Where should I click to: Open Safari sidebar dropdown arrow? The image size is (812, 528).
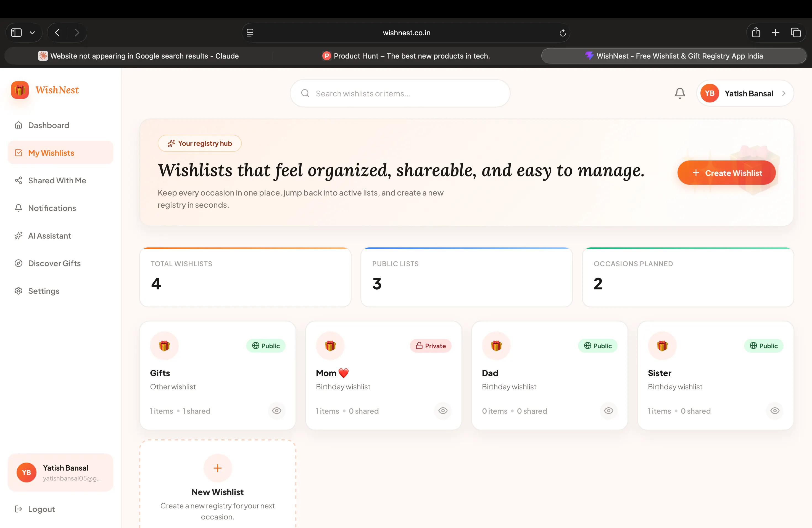32,33
